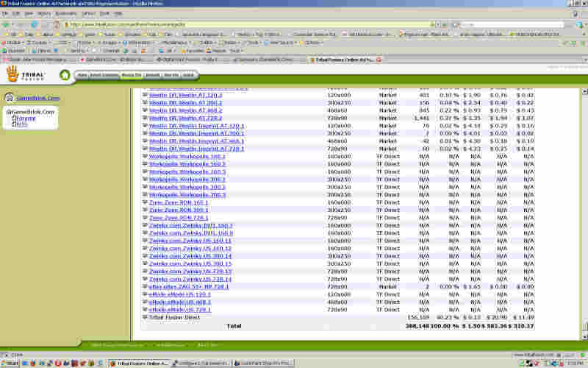Click icon beside eMode.eMode.US.120.1 row

click(145, 294)
